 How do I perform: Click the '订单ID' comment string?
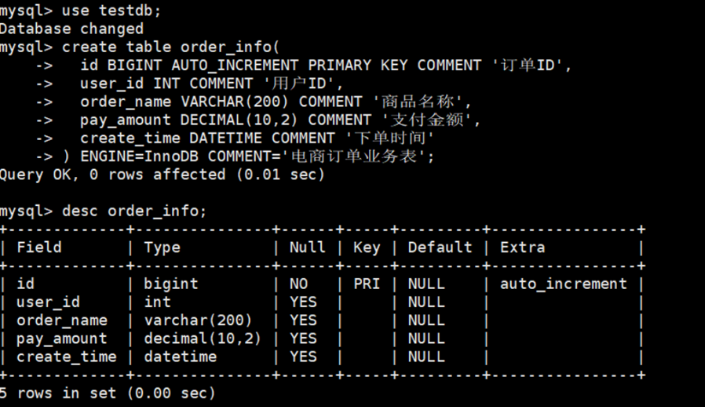tap(528, 66)
